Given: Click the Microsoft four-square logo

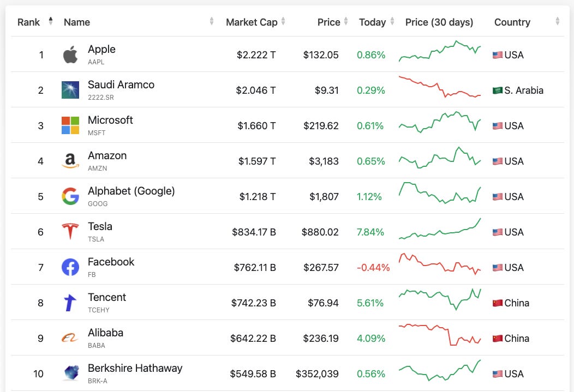Looking at the screenshot, I should (x=70, y=125).
